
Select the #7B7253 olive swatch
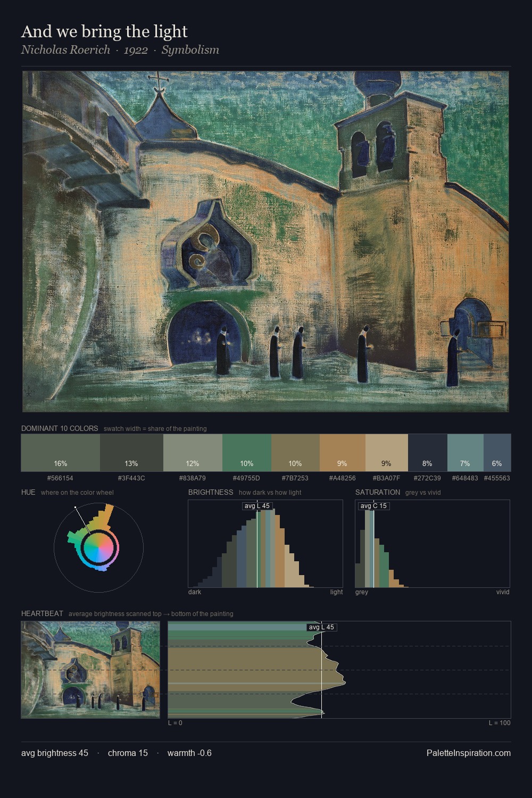coord(295,453)
